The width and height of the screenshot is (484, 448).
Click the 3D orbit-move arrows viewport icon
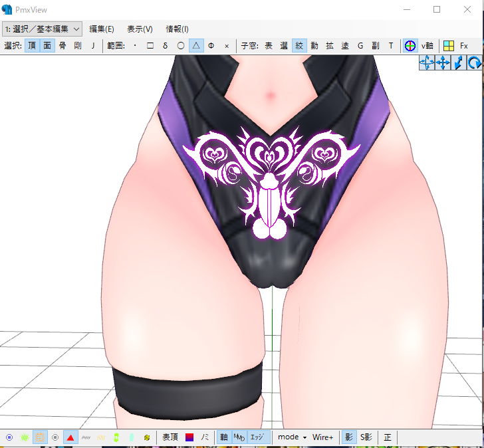(427, 62)
